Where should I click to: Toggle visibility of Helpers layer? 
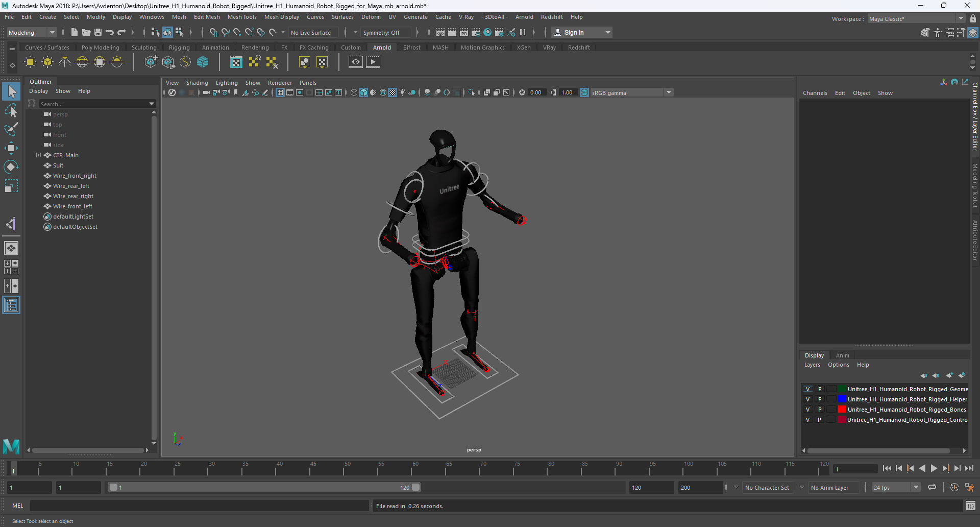[807, 399]
